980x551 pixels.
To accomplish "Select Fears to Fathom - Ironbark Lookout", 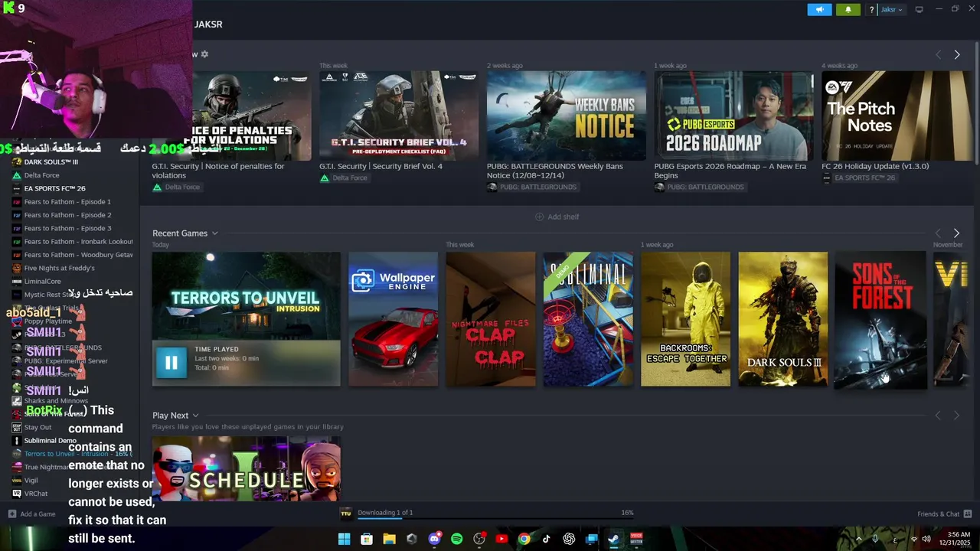I will (x=78, y=242).
